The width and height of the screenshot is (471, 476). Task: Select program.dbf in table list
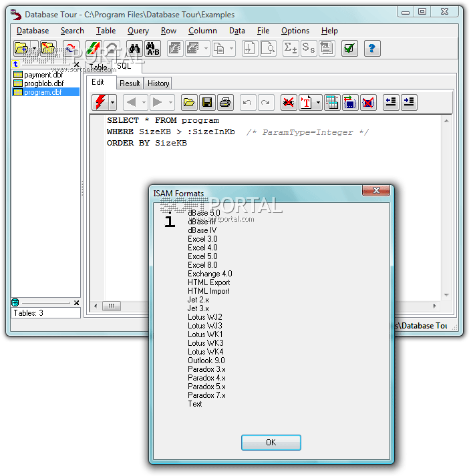pyautogui.click(x=45, y=92)
